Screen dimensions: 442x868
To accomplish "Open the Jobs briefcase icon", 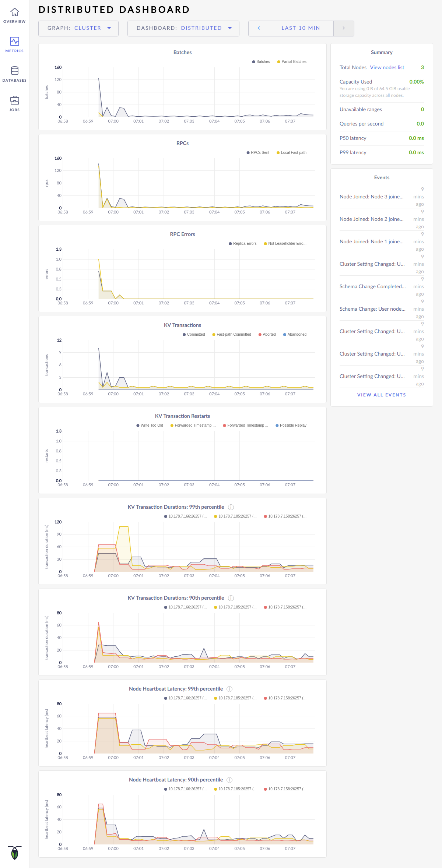I will pos(14,100).
